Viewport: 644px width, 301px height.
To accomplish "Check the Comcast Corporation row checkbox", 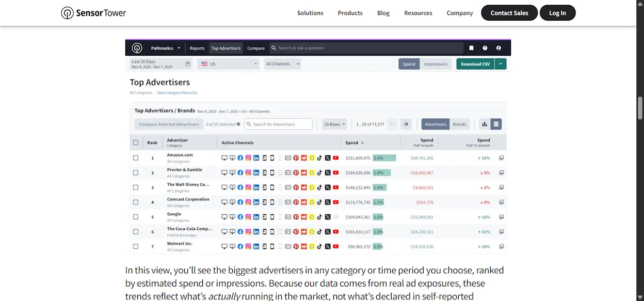I will point(136,202).
